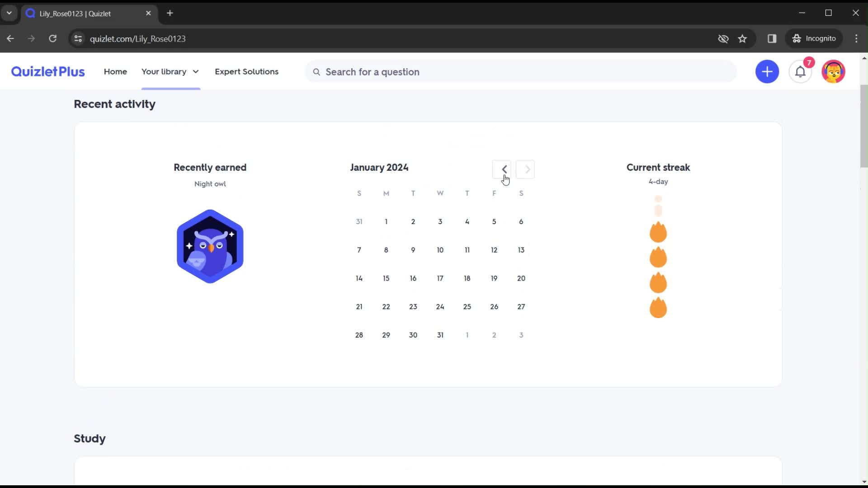Viewport: 868px width, 488px height.
Task: Click the Night owl badge icon
Action: pos(210,246)
